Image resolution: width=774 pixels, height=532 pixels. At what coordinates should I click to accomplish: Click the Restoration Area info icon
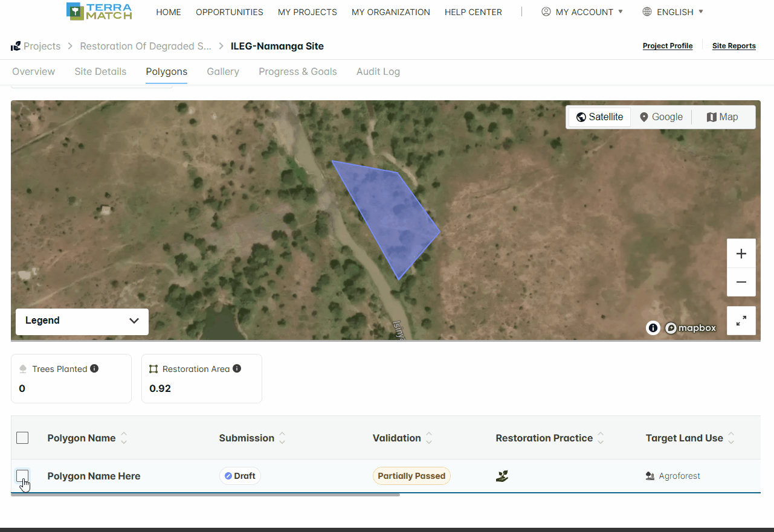(x=237, y=368)
